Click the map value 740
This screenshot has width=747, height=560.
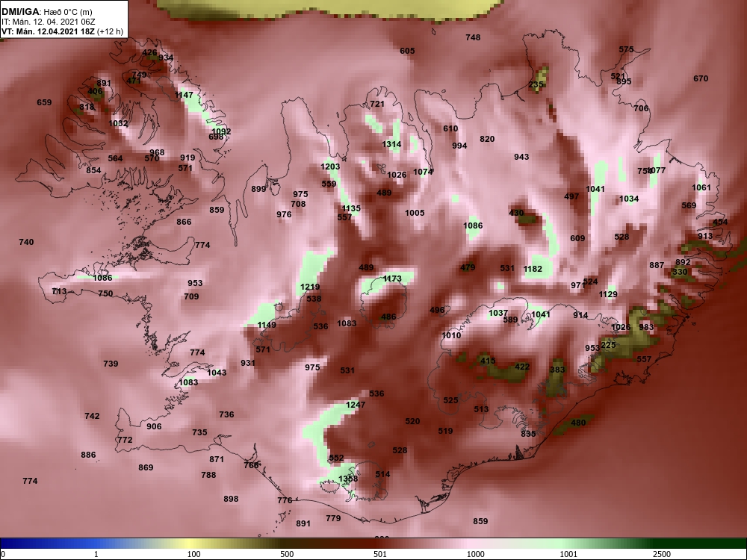[26, 243]
